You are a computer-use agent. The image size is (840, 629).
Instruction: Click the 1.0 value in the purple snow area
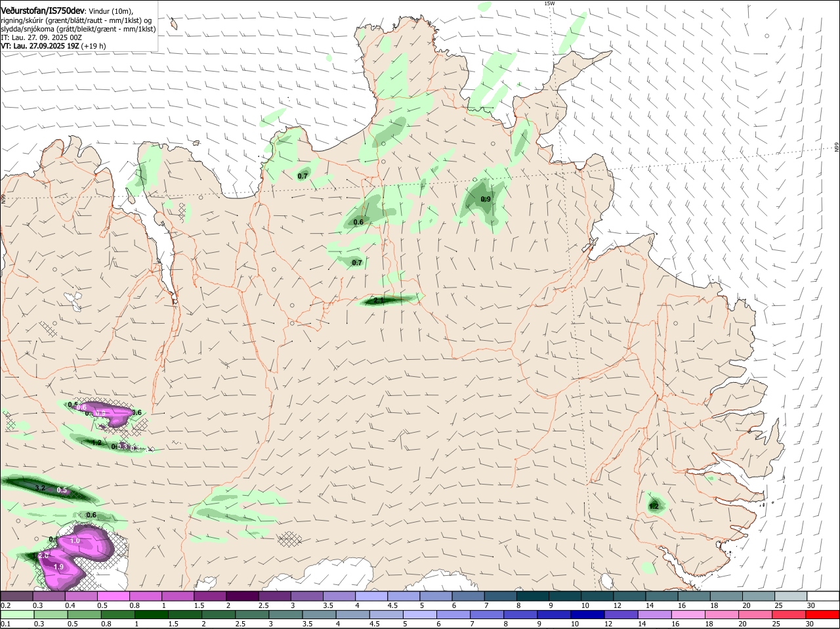[75, 540]
